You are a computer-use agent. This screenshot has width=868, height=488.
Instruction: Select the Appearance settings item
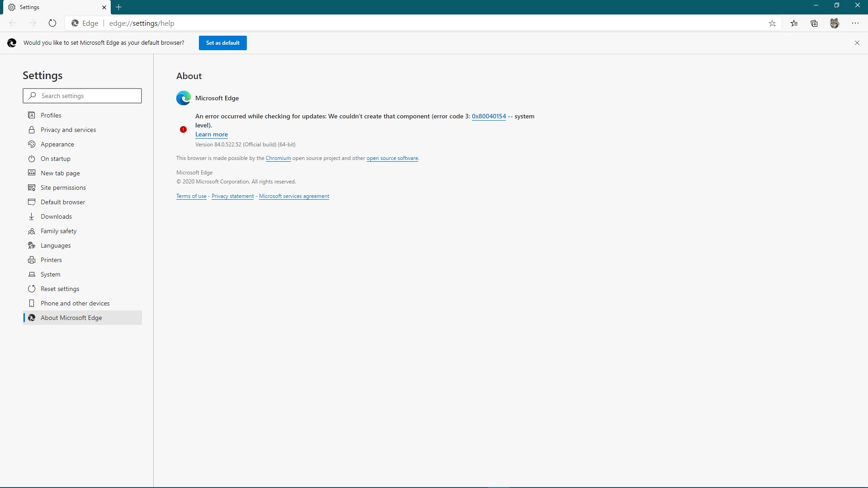(x=57, y=144)
